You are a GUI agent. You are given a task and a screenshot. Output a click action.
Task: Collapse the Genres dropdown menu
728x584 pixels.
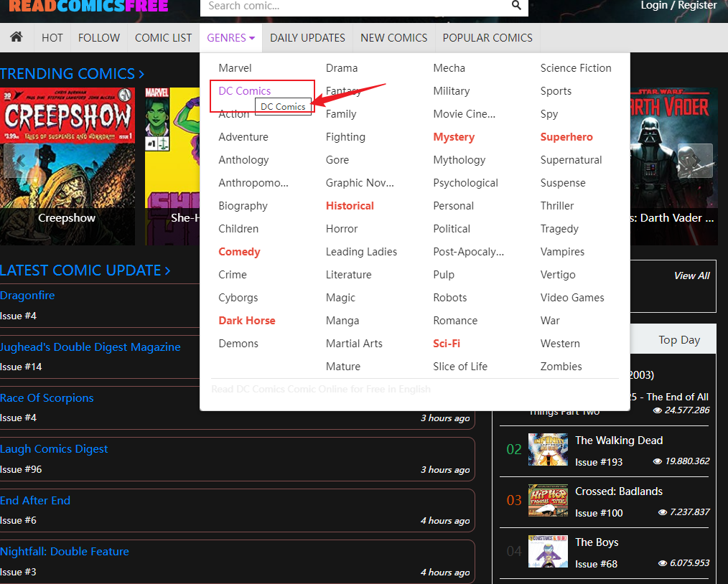point(230,37)
